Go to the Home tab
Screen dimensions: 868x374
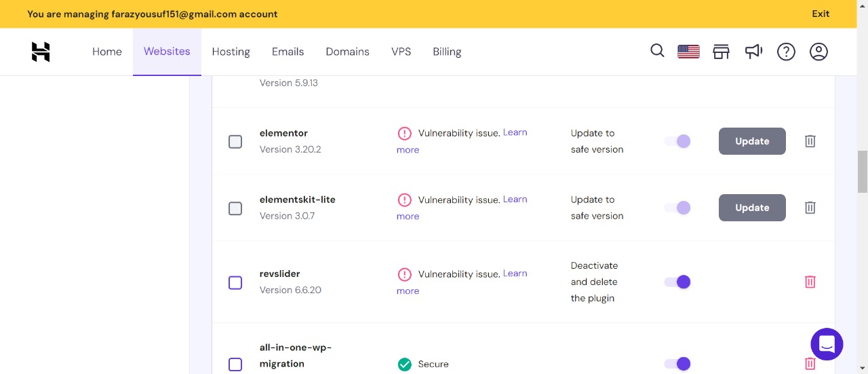click(x=107, y=52)
